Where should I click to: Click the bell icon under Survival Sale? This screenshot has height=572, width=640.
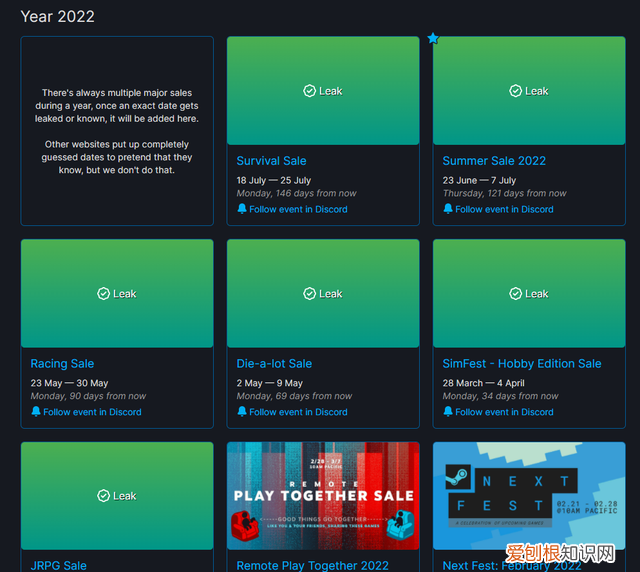point(242,209)
